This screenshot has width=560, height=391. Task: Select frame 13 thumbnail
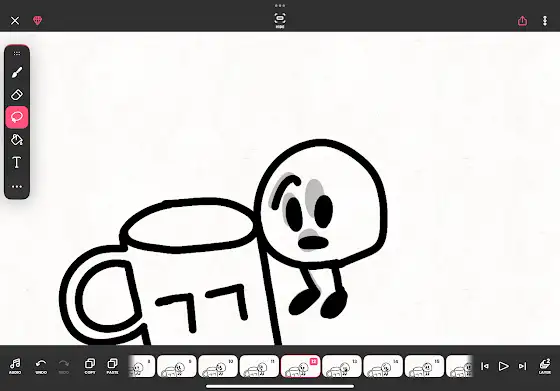tap(342, 366)
